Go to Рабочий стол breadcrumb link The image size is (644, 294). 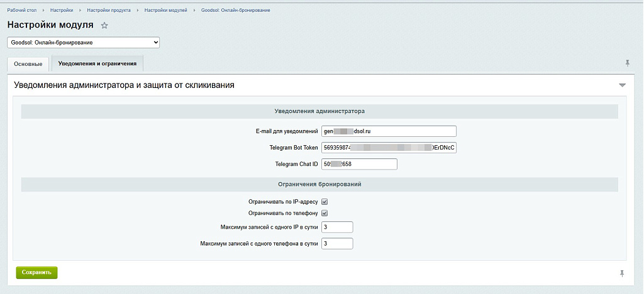click(x=22, y=10)
